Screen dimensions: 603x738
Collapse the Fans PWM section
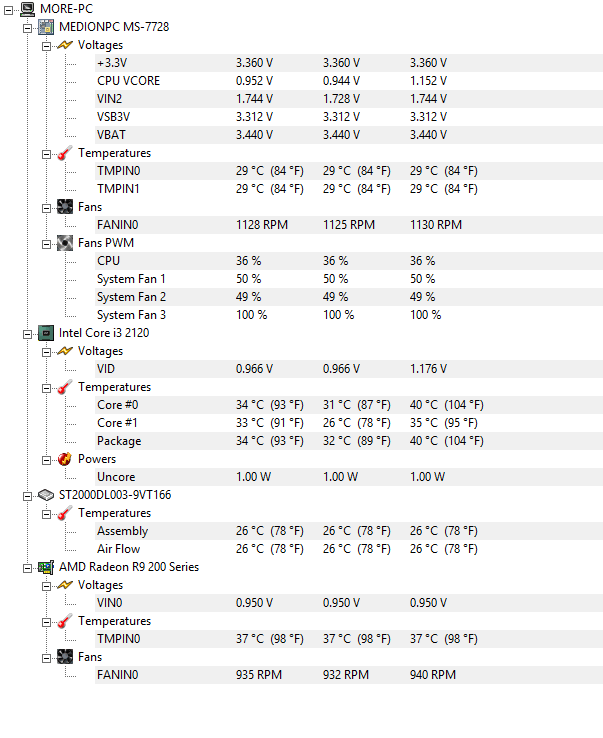point(46,243)
